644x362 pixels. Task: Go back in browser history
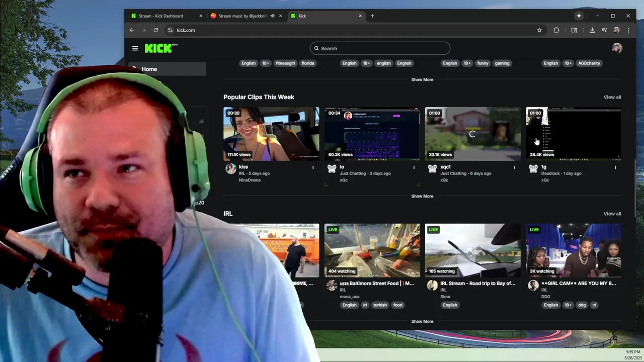132,30
